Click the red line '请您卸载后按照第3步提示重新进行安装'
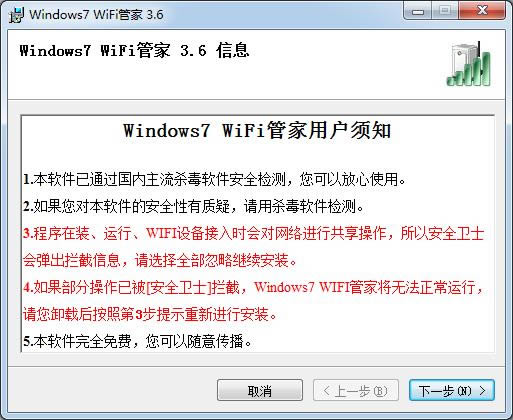513x420 pixels. (150, 314)
